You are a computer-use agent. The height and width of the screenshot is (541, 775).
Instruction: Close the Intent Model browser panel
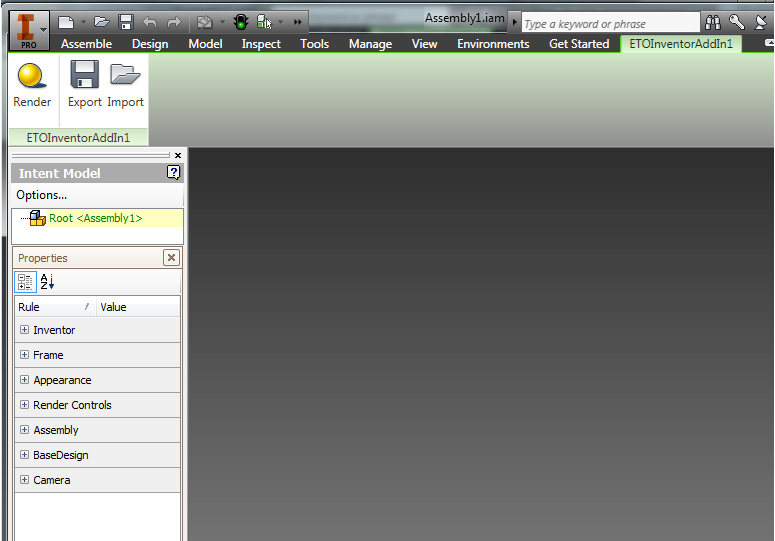point(178,155)
